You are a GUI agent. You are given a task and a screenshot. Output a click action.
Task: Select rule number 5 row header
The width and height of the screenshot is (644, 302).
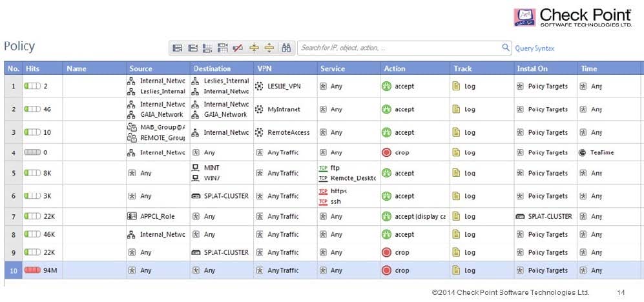14,173
